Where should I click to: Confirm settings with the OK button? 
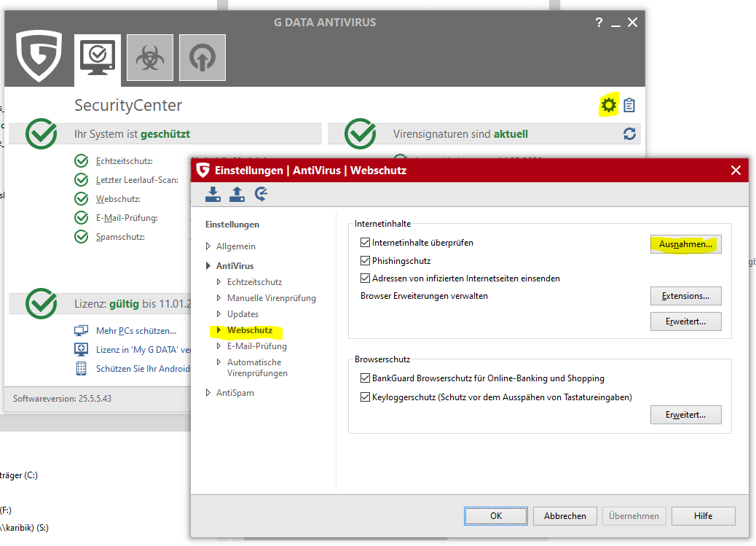point(496,515)
